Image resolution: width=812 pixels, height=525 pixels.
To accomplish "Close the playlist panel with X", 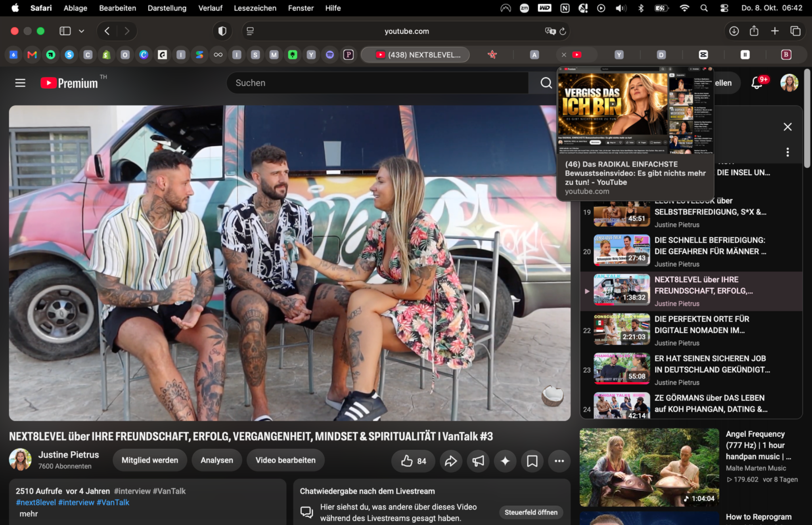I will pos(787,127).
